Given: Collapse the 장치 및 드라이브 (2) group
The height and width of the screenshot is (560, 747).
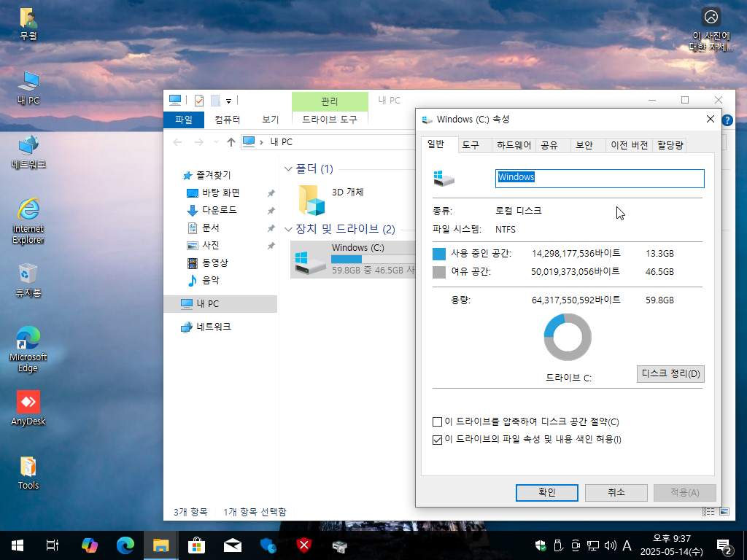Looking at the screenshot, I should point(288,230).
